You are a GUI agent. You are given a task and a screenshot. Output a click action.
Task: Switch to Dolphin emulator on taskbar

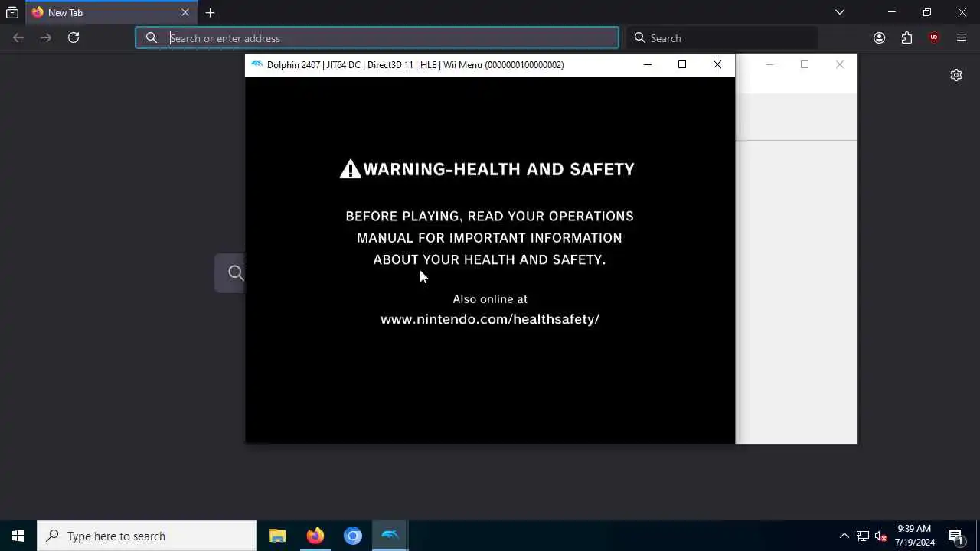(x=390, y=536)
